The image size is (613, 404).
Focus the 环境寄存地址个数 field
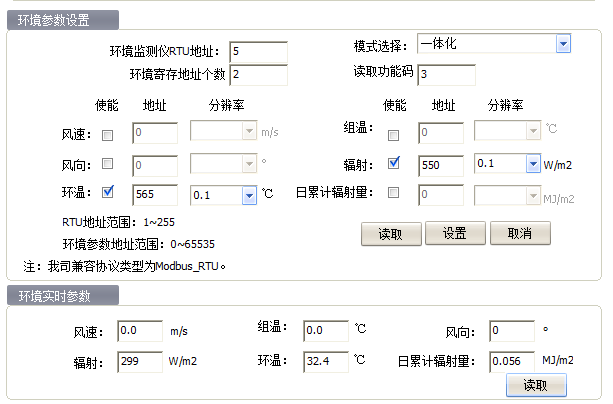click(x=258, y=74)
